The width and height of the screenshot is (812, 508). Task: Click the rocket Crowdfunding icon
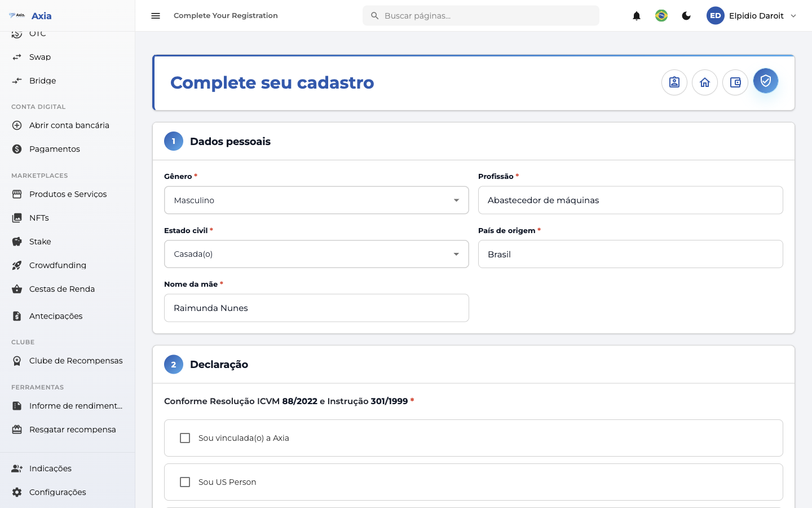click(17, 265)
